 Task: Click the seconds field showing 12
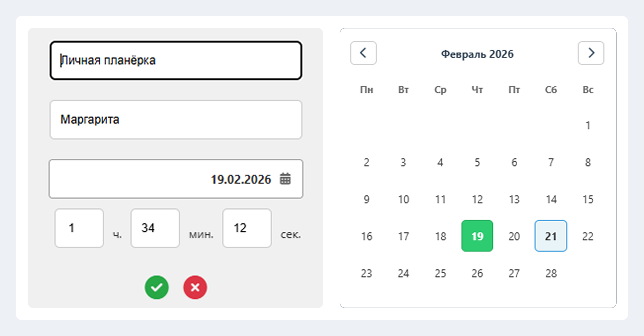click(x=247, y=228)
